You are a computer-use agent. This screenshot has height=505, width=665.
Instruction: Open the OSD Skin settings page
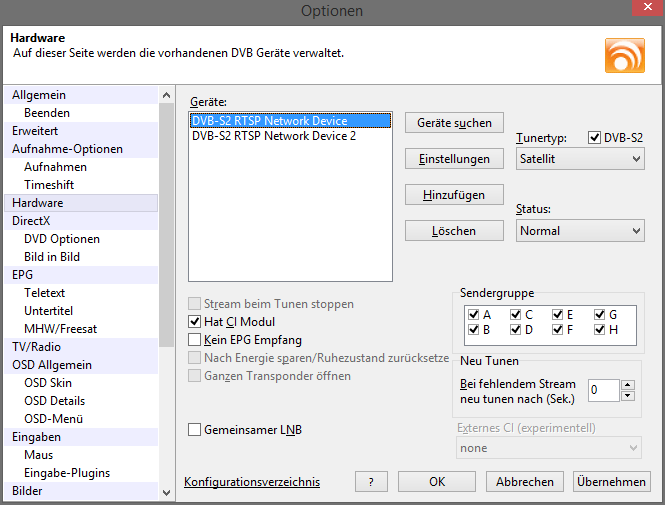[47, 383]
